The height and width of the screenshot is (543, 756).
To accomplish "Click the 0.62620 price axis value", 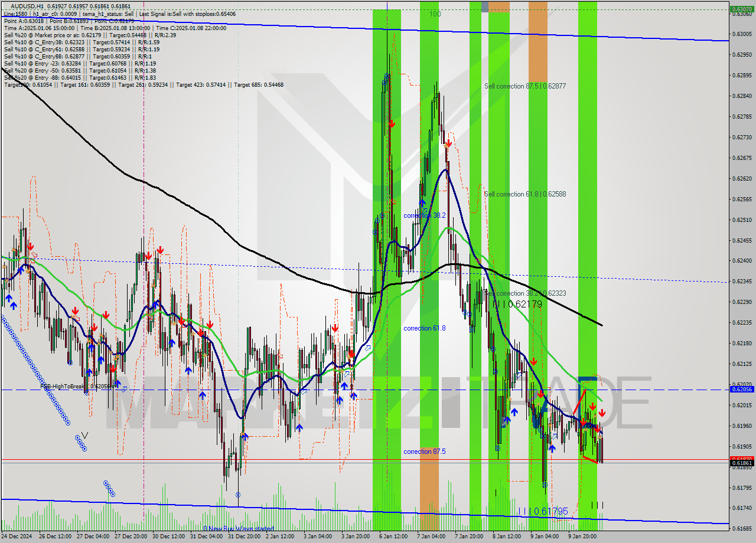I will click(741, 178).
